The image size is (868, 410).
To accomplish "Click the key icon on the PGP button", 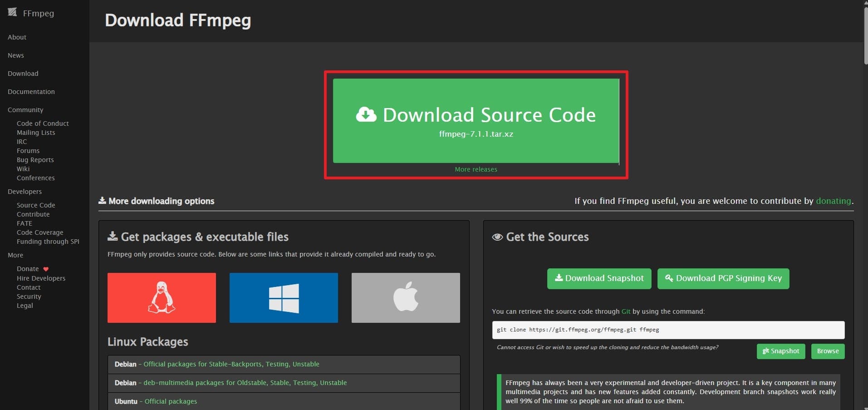I will click(x=668, y=278).
